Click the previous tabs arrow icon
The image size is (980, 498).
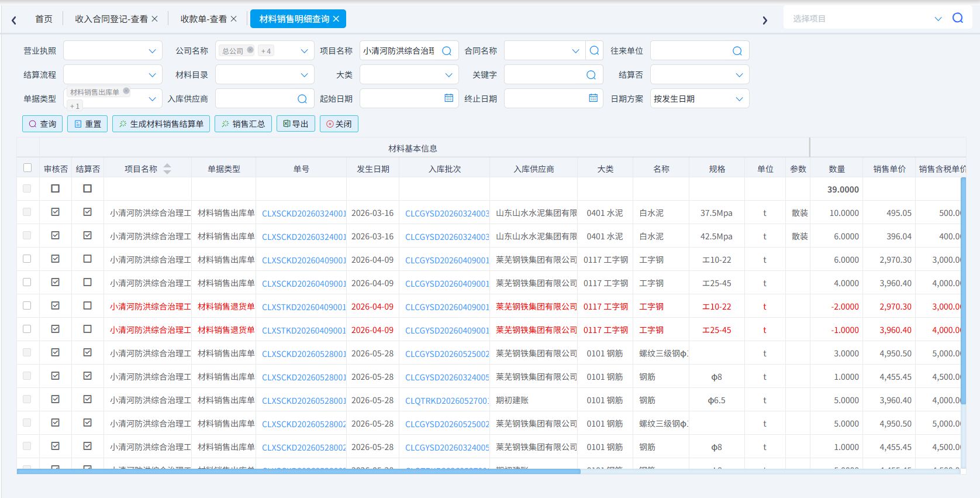[14, 20]
